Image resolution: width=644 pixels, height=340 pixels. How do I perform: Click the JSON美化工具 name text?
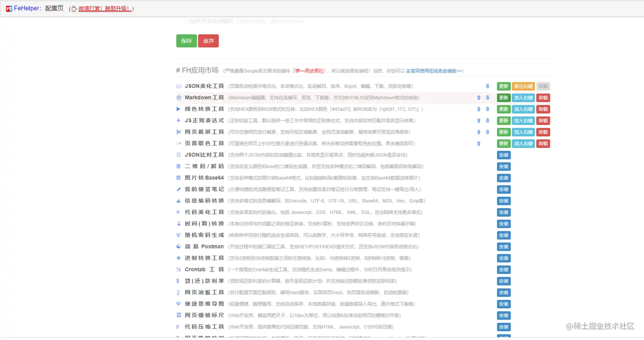[x=204, y=86]
